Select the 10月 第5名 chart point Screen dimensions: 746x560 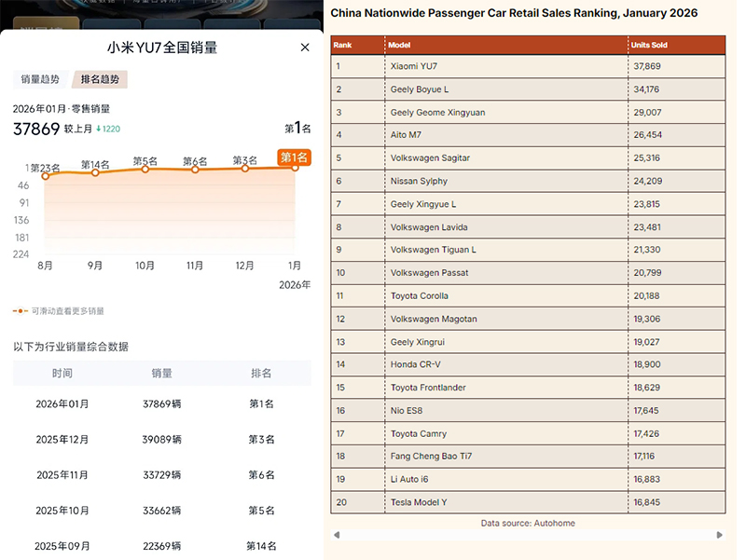tap(145, 170)
